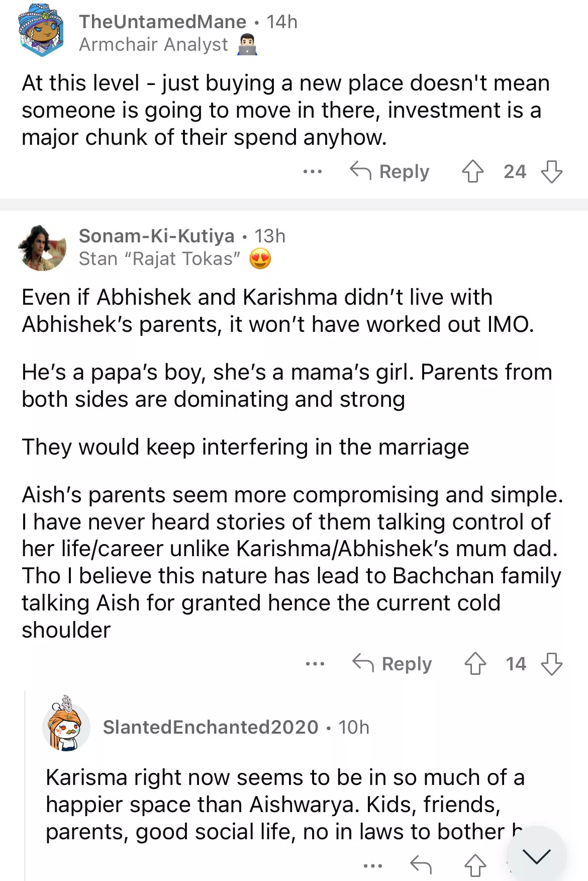Image resolution: width=588 pixels, height=881 pixels.
Task: Open TheUntamedMane's profile via username
Action: pyautogui.click(x=162, y=22)
